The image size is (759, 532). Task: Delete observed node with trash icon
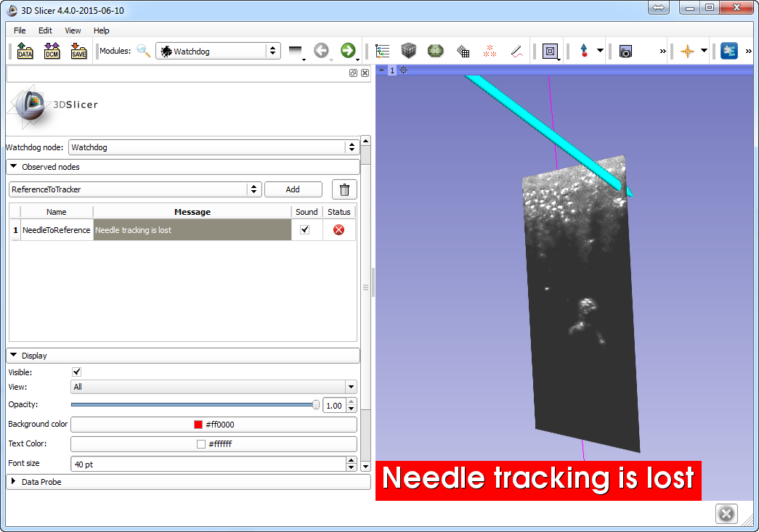coord(344,189)
